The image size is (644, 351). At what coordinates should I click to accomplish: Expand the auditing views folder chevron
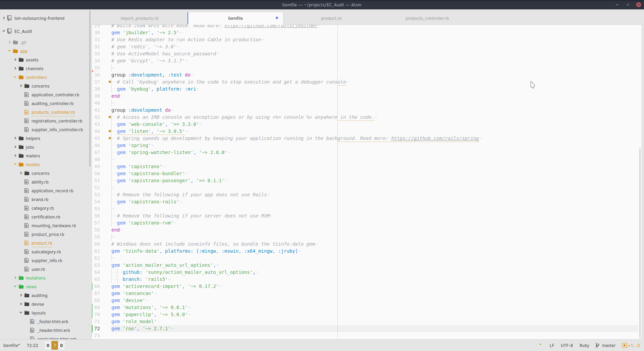coord(21,295)
